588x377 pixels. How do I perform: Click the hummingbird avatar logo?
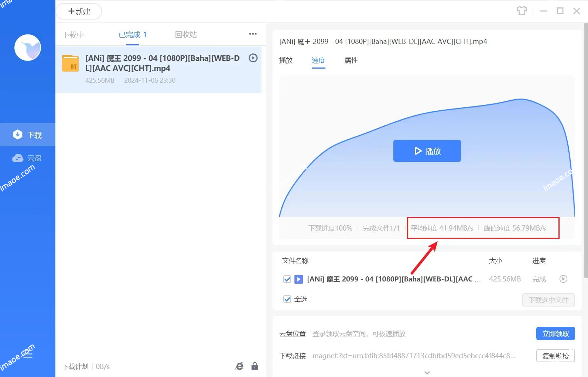28,48
